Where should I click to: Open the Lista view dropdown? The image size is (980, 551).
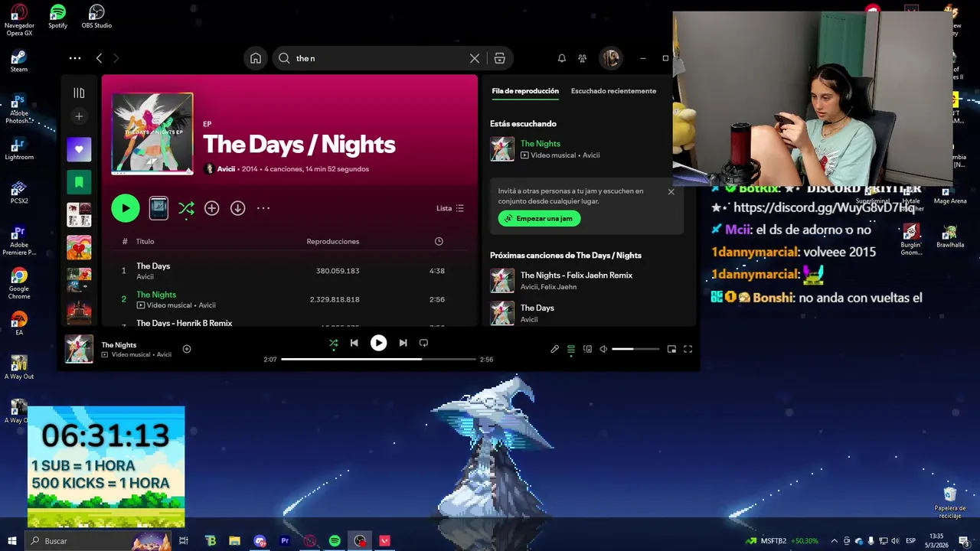pos(450,208)
